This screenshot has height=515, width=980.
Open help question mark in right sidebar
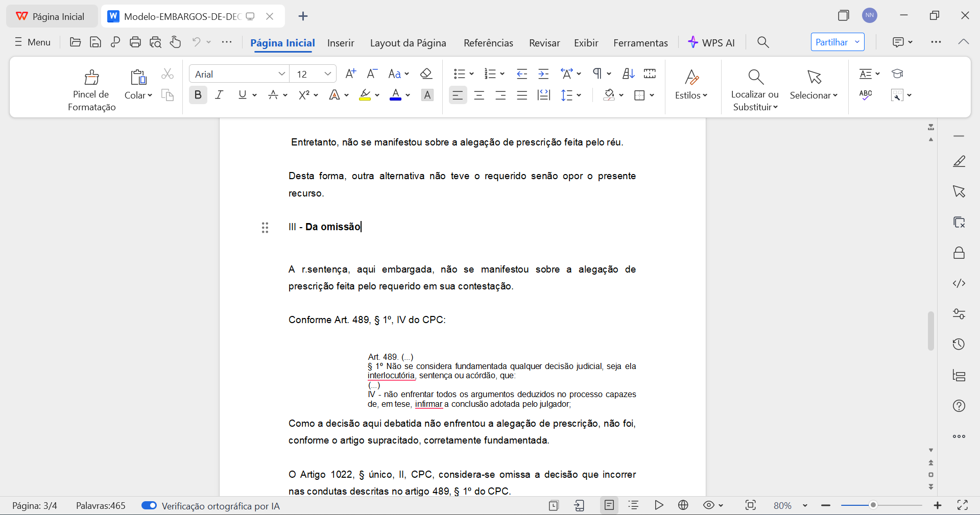(x=959, y=406)
